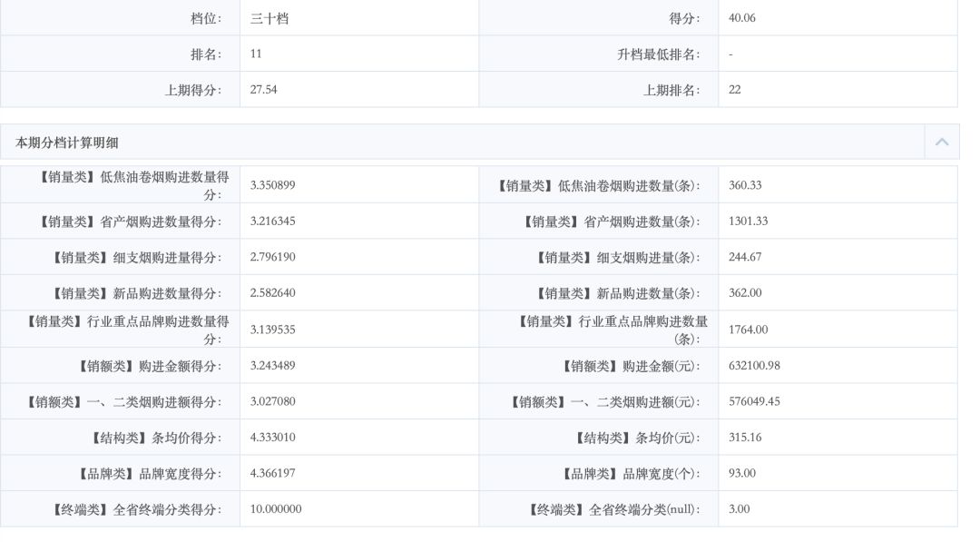Click the 得分 value 40.06
Image resolution: width=980 pixels, height=542 pixels.
coord(742,18)
